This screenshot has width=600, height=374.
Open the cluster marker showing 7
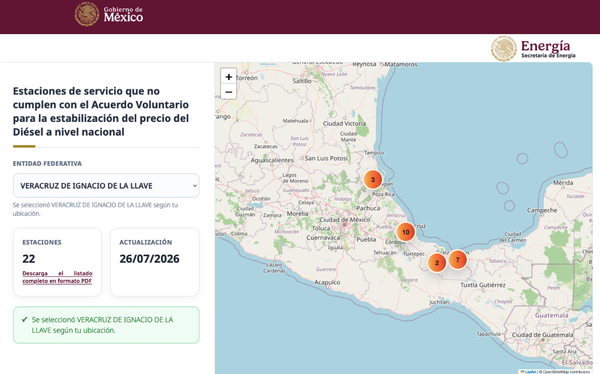[x=458, y=260]
